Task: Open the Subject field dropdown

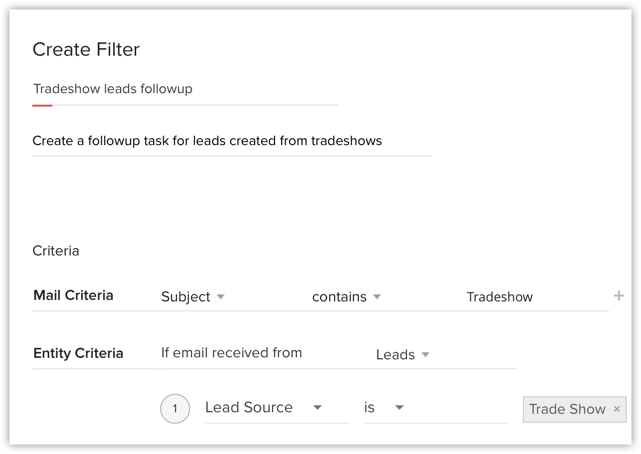Action: click(x=192, y=297)
